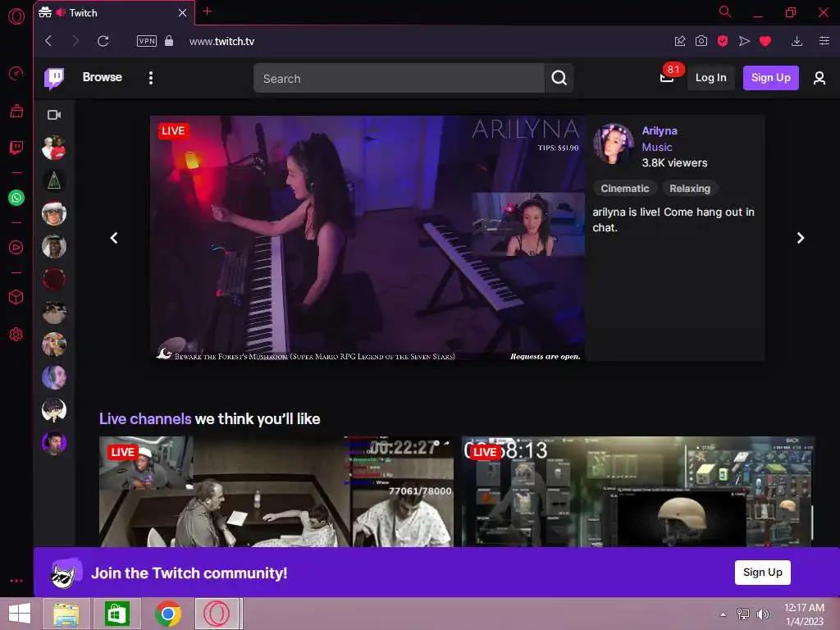Open the user account menu icon
Viewport: 840px width, 630px height.
click(x=819, y=78)
